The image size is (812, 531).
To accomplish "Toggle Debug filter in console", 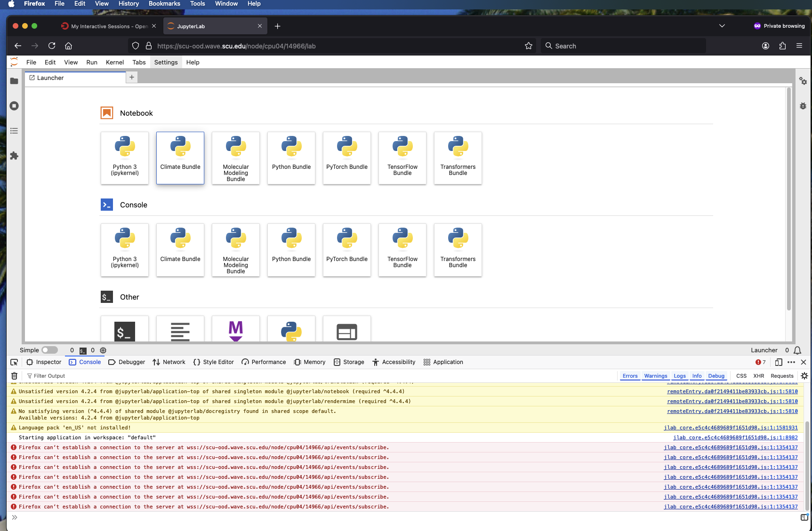I will [x=716, y=376].
